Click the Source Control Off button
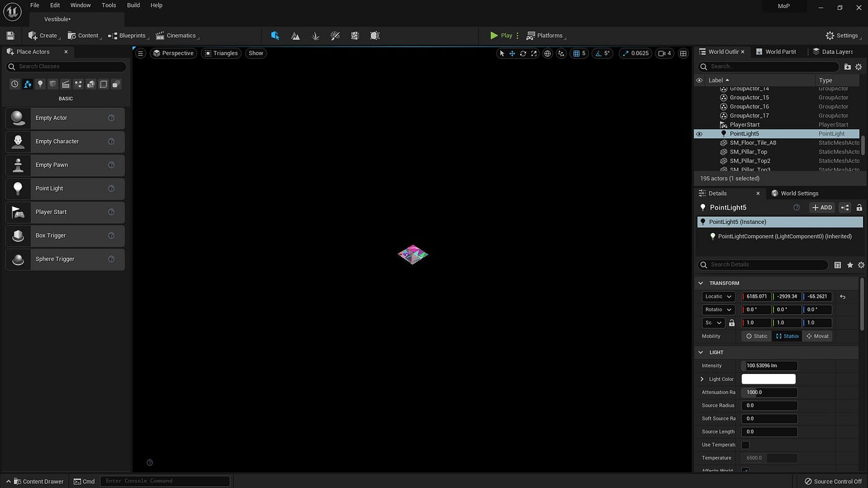 coord(833,481)
